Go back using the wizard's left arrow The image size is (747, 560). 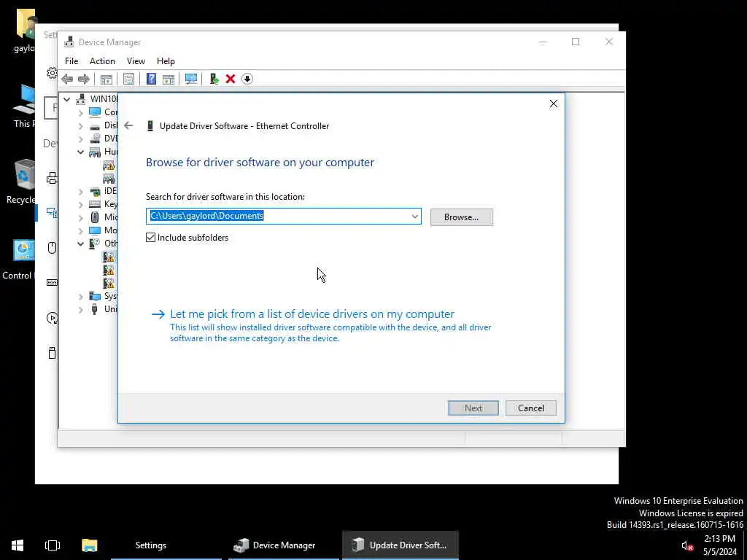pyautogui.click(x=128, y=125)
